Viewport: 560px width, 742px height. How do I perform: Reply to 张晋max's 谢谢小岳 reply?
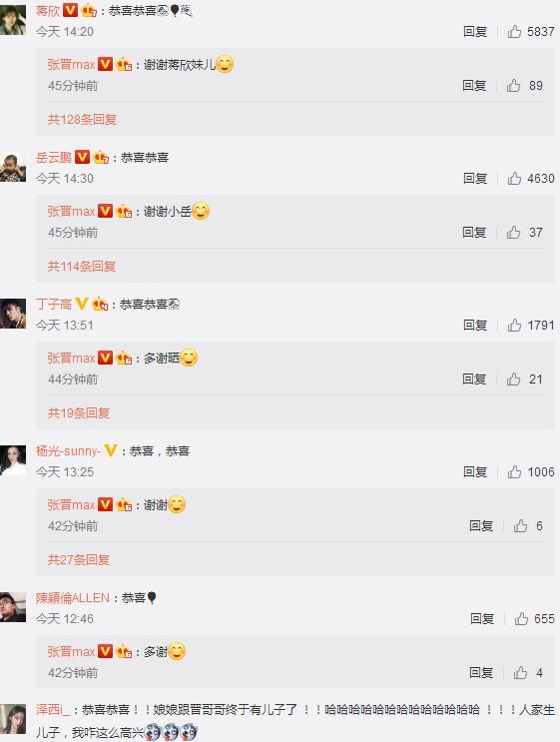474,232
